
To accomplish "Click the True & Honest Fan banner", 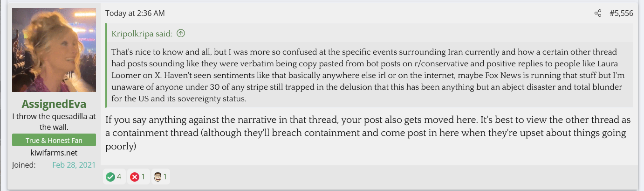I will tap(54, 140).
